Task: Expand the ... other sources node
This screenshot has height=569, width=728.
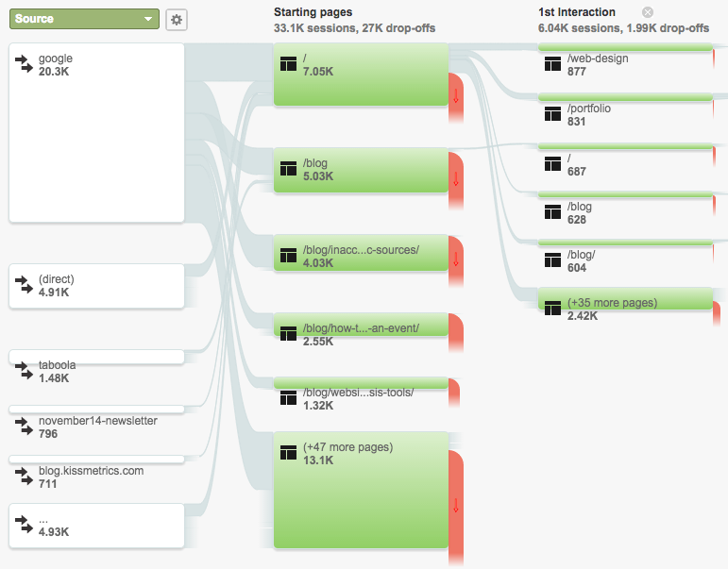Action: point(96,526)
